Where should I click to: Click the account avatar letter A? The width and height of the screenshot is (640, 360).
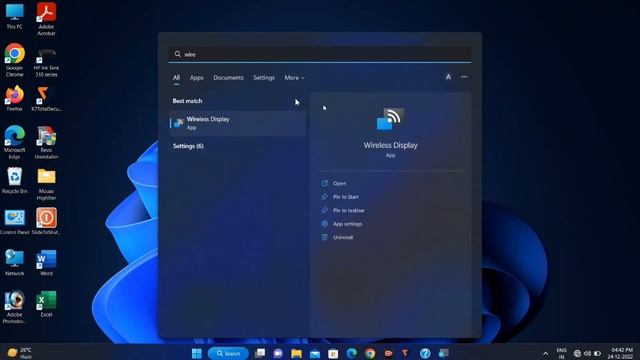[x=448, y=77]
